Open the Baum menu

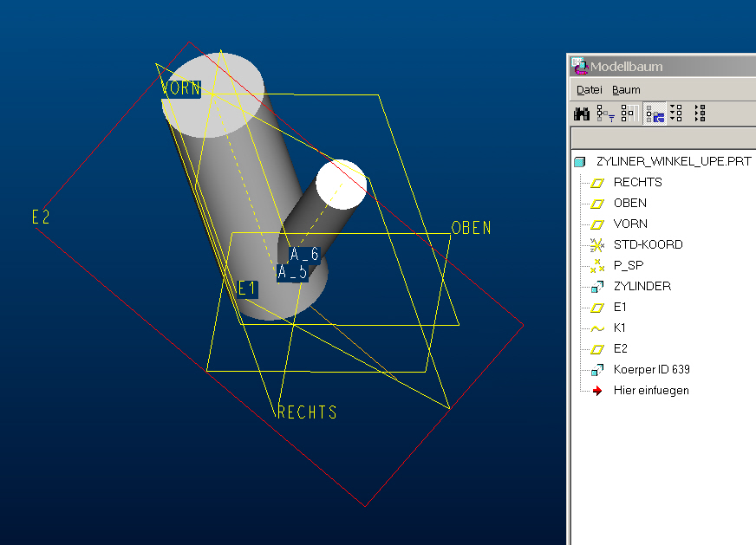click(626, 89)
